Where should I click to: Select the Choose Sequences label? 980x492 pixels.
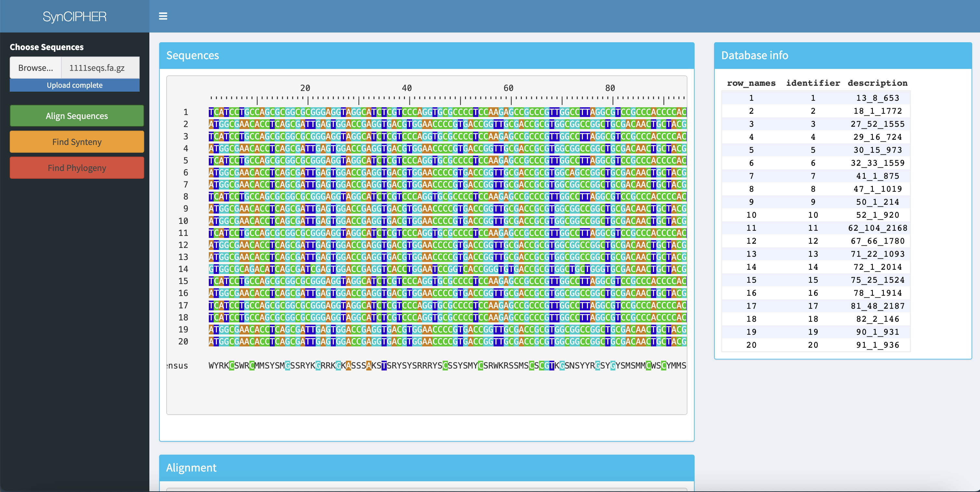click(47, 47)
